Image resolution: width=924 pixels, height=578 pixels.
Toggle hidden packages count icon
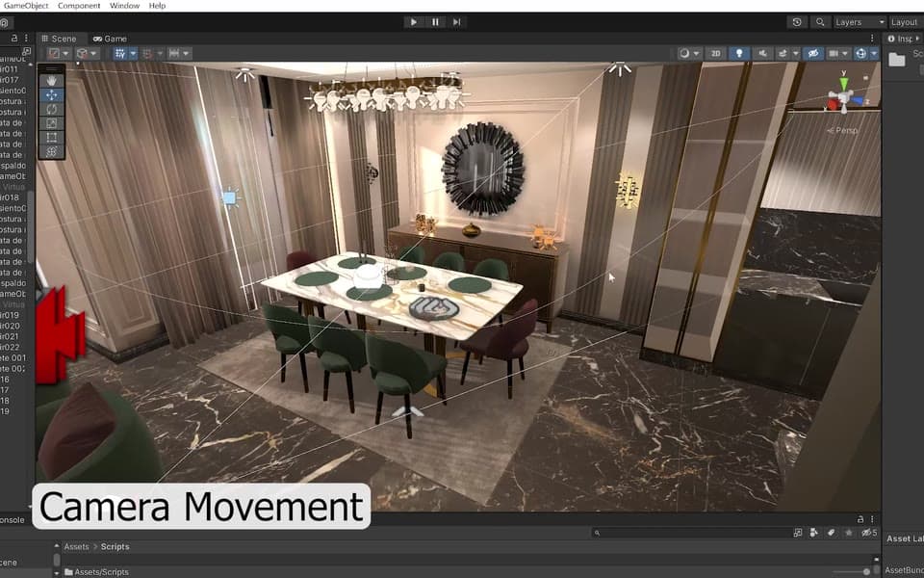point(869,533)
